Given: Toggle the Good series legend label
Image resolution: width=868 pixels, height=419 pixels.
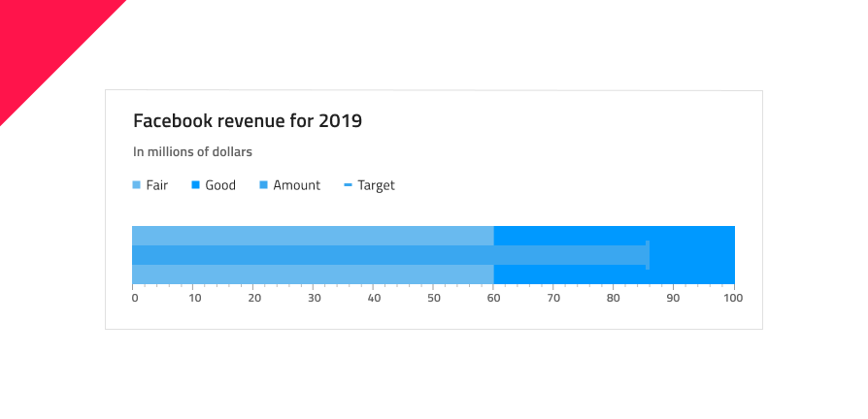Looking at the screenshot, I should [x=220, y=185].
